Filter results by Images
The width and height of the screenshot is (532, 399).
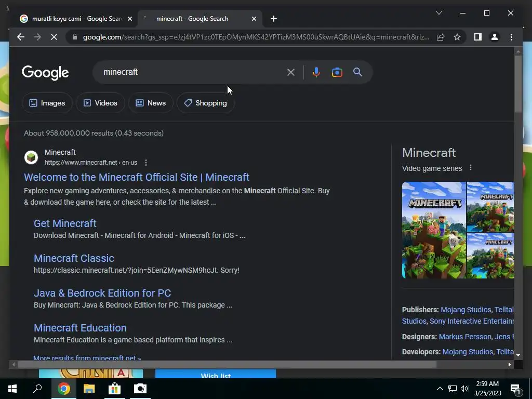(47, 103)
